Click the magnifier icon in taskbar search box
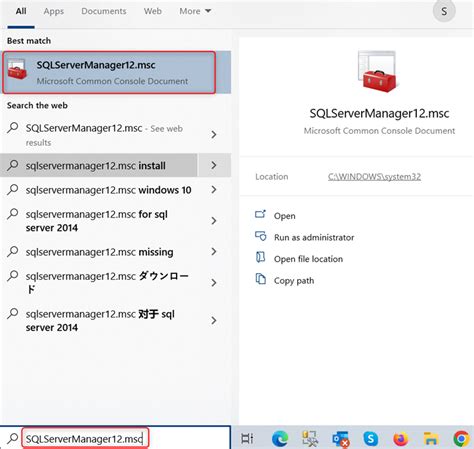The image size is (474, 449). 13,438
